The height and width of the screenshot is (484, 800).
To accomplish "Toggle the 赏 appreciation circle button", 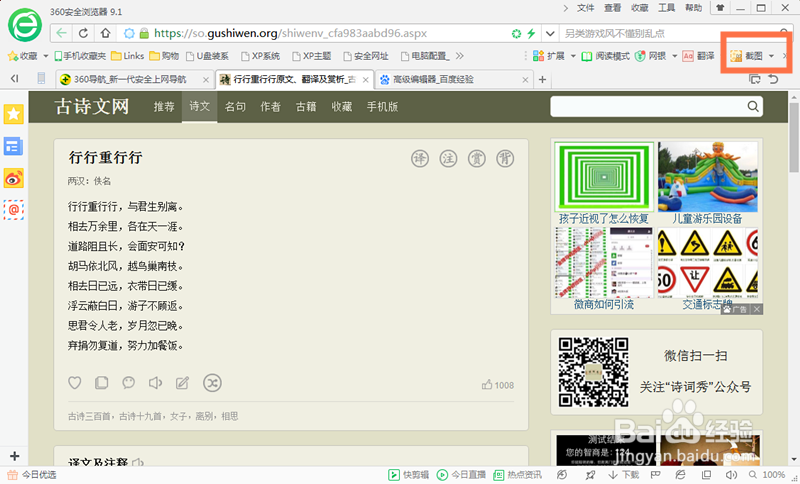I will click(x=477, y=159).
